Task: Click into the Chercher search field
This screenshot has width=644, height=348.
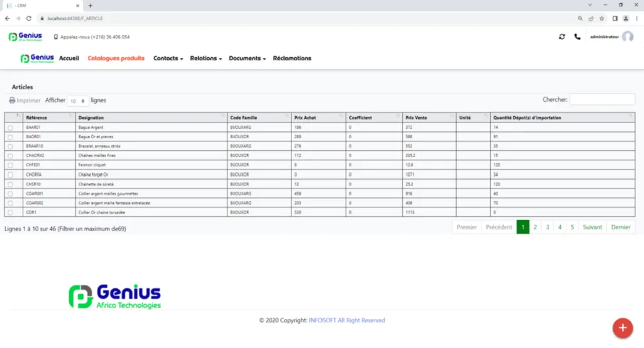Action: pyautogui.click(x=602, y=99)
